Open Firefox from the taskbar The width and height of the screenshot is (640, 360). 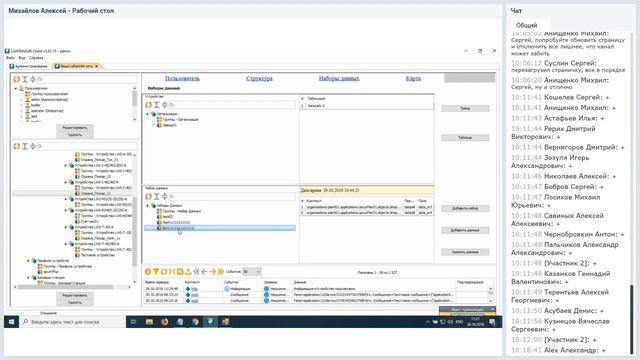(164, 322)
